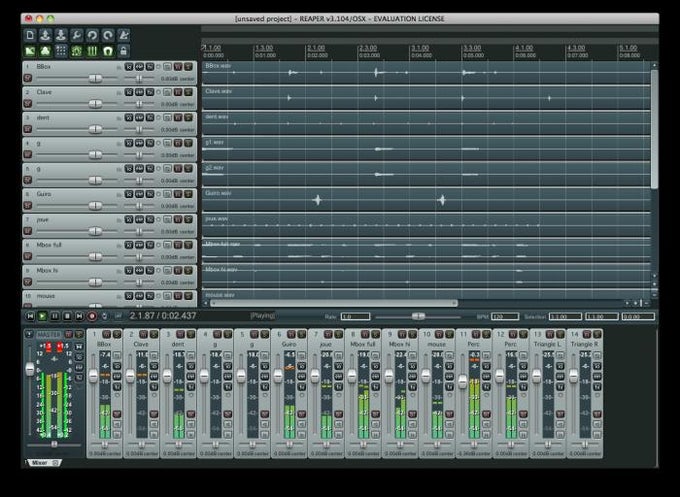Click the MASTER volume fader in the mixer

pos(29,369)
